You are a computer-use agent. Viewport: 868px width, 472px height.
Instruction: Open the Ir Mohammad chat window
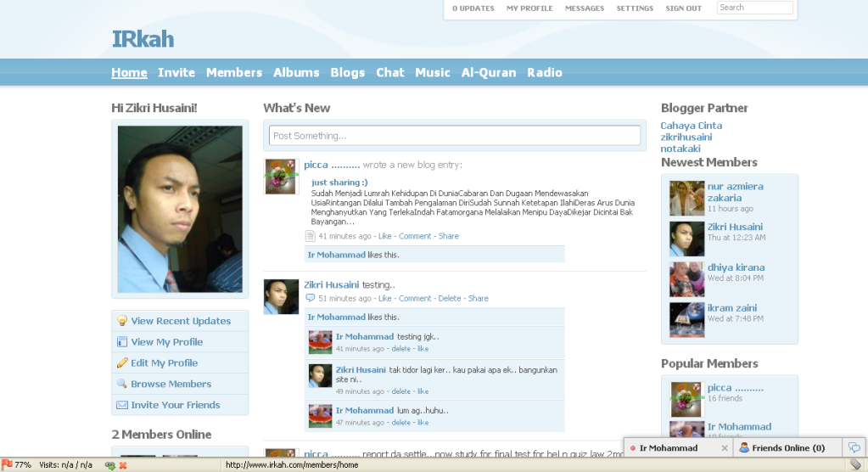(x=668, y=448)
